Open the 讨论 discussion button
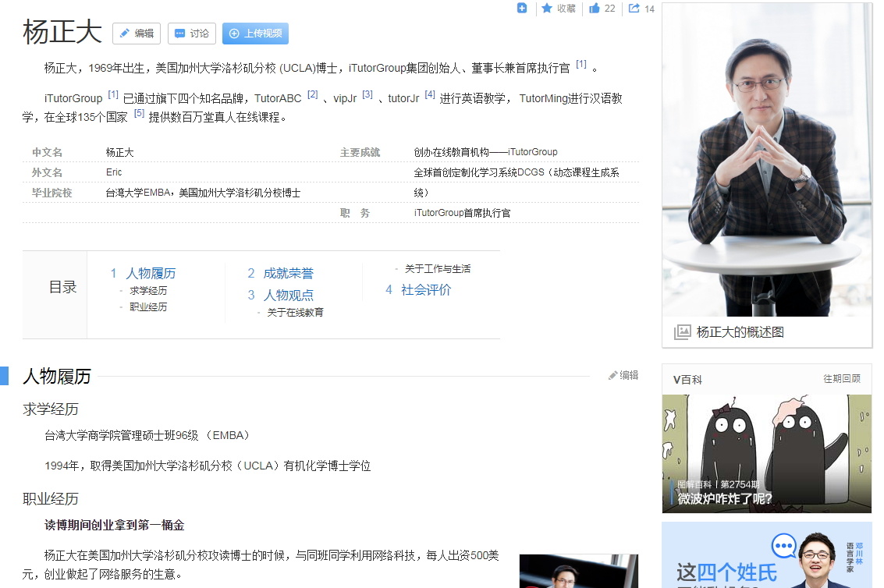This screenshot has height=588, width=884. click(x=192, y=34)
